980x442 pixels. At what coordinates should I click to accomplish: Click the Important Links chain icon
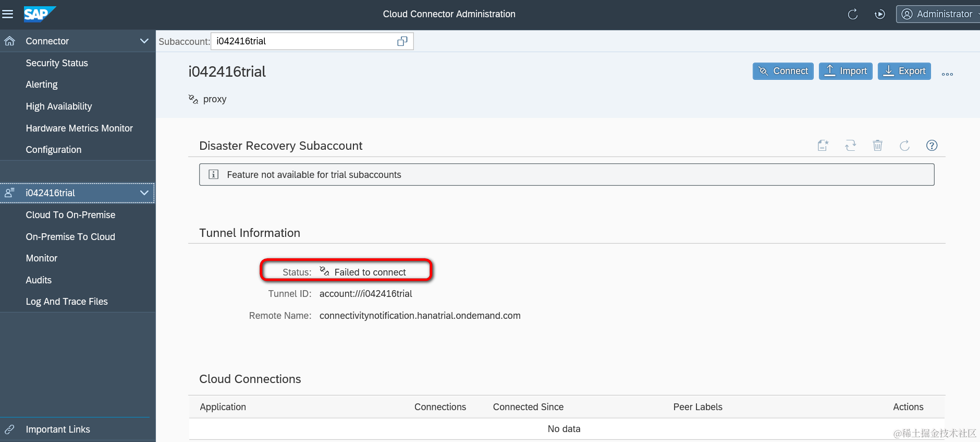click(9, 429)
